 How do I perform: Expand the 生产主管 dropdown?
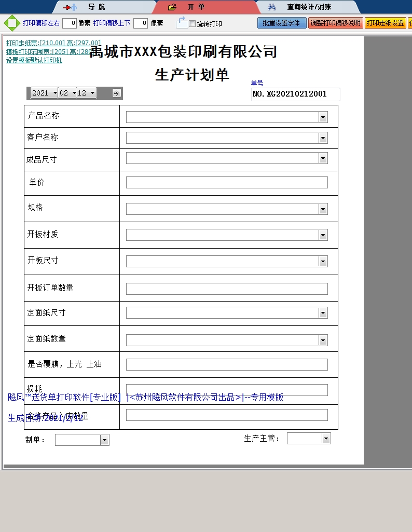326,439
